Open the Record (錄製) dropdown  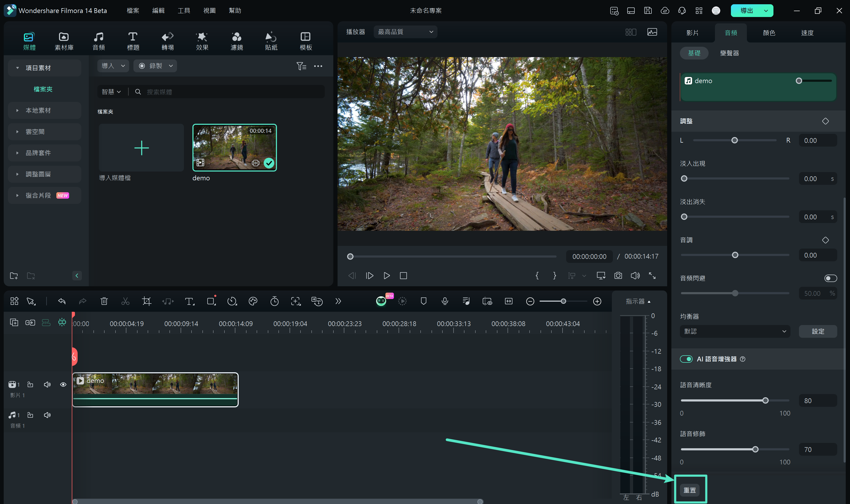[155, 66]
